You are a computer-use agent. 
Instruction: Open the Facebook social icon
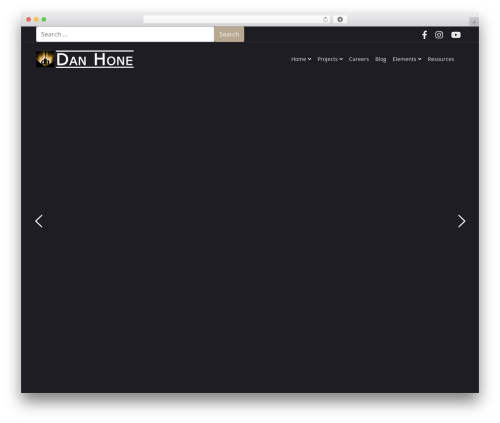pyautogui.click(x=424, y=35)
